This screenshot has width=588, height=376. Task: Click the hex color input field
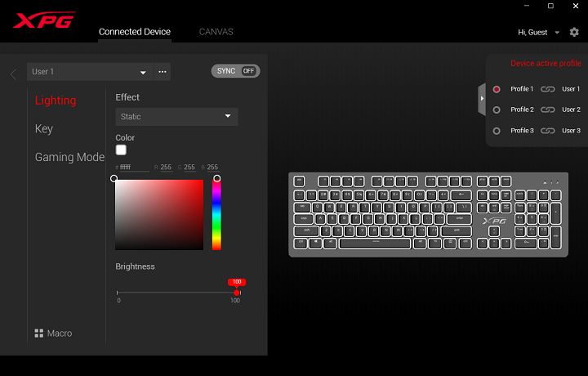(134, 168)
